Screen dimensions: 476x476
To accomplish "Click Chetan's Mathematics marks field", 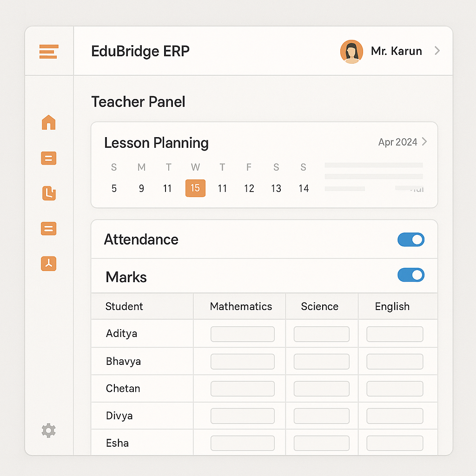I will [x=243, y=389].
